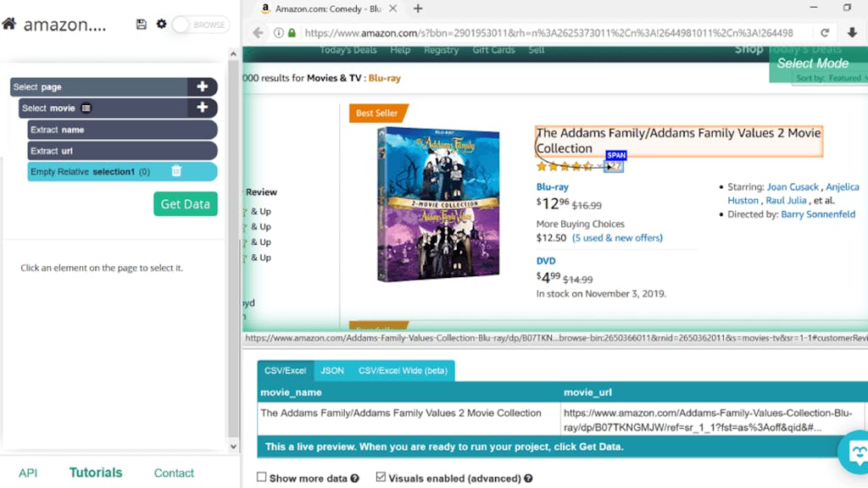Screen dimensions: 868x488
Task: Open the API link
Action: 28,473
